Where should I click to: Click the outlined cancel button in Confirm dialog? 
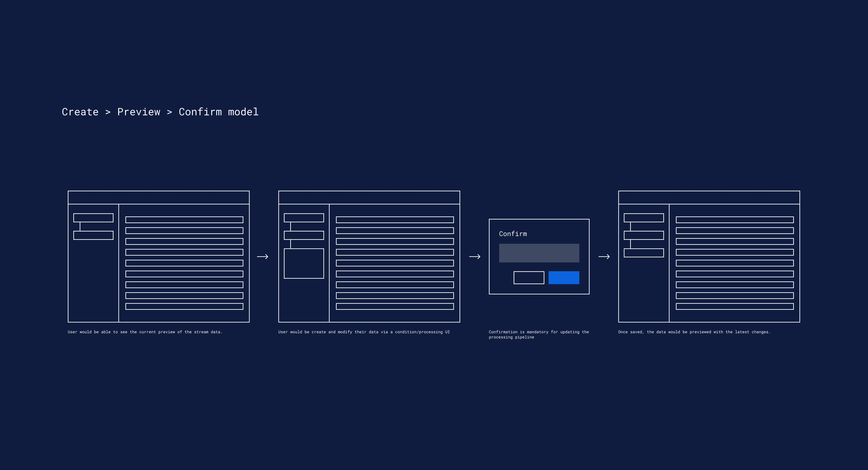coord(529,277)
